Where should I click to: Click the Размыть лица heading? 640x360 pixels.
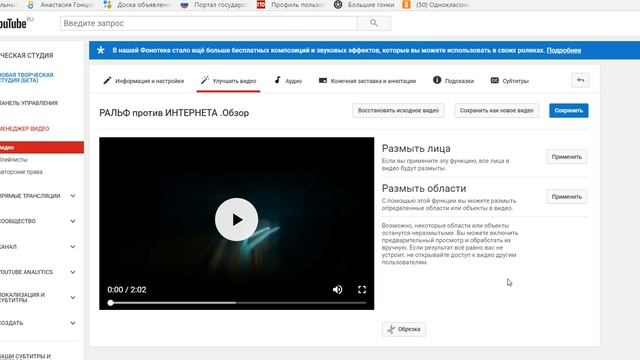[x=416, y=149]
